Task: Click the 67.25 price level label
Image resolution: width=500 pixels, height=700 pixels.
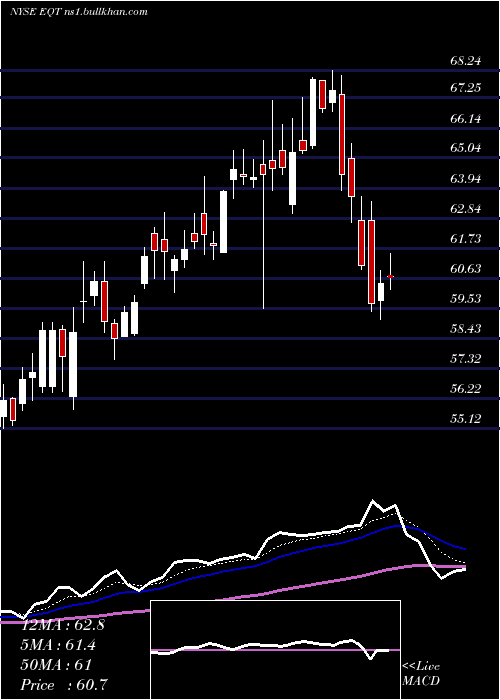Action: tap(466, 88)
